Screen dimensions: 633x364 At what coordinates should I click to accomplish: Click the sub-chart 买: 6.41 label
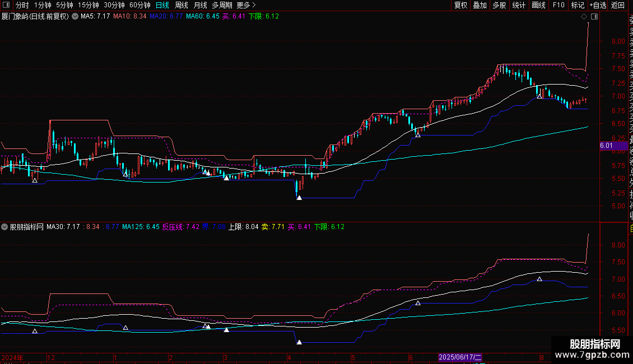pos(299,227)
